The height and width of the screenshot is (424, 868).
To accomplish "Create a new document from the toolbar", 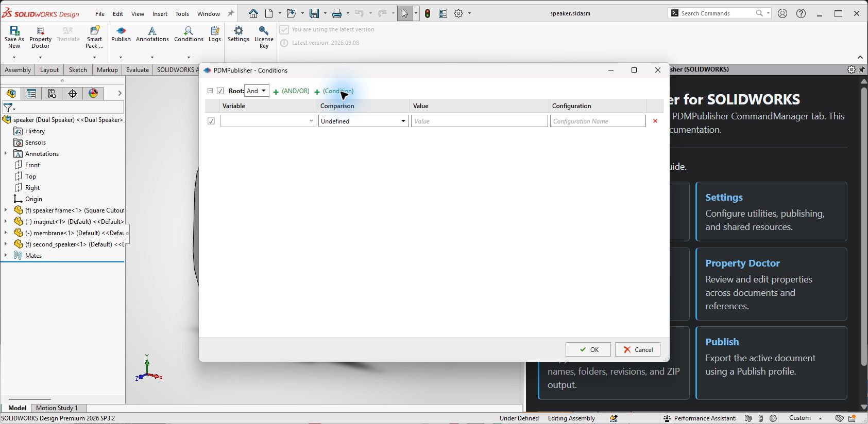I will [269, 13].
